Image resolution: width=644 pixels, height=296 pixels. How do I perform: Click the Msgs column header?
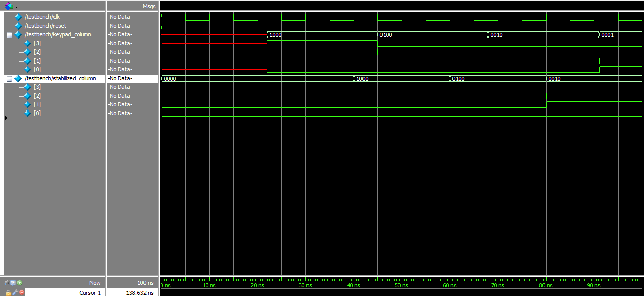(149, 6)
